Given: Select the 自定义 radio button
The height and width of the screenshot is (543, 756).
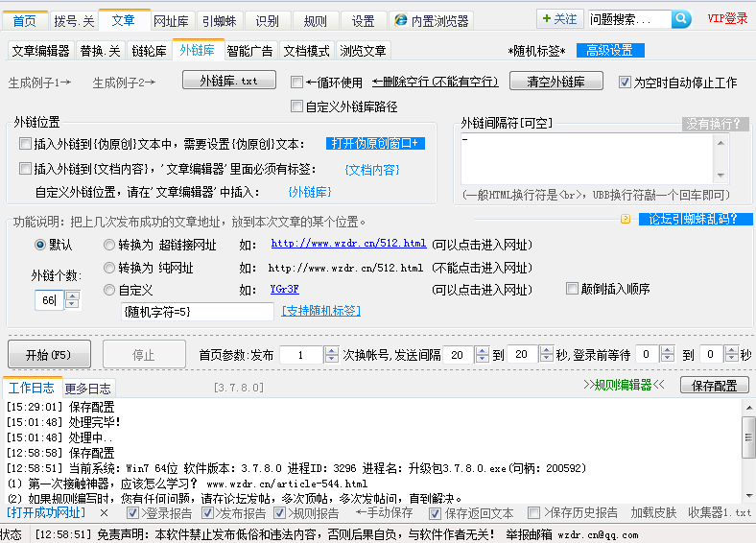Looking at the screenshot, I should tap(109, 290).
